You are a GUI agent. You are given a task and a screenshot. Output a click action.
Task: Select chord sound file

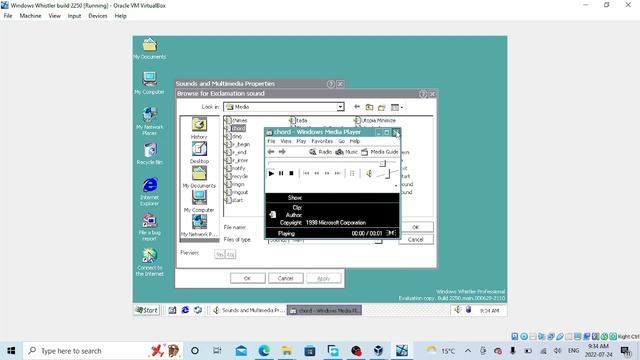[236, 128]
